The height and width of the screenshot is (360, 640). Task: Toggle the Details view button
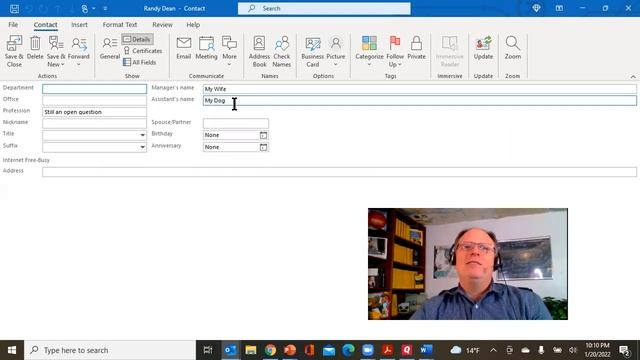(x=138, y=39)
